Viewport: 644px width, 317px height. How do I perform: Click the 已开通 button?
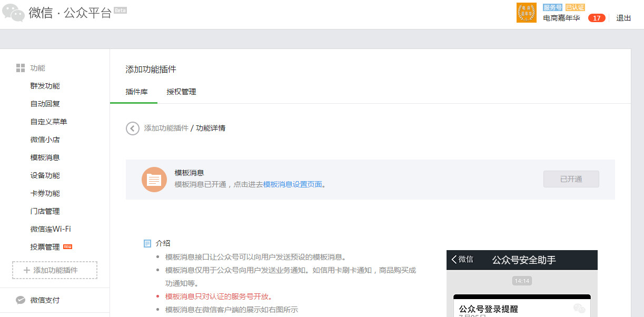tap(571, 179)
